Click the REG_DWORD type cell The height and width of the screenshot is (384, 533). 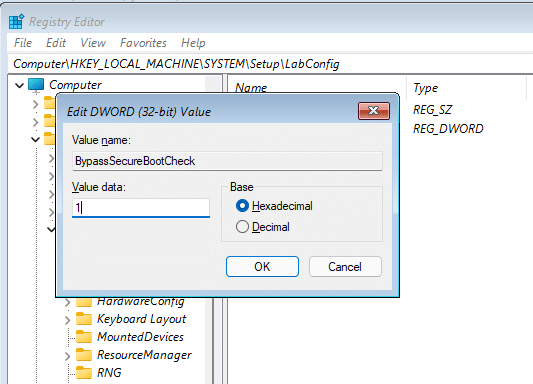[448, 129]
